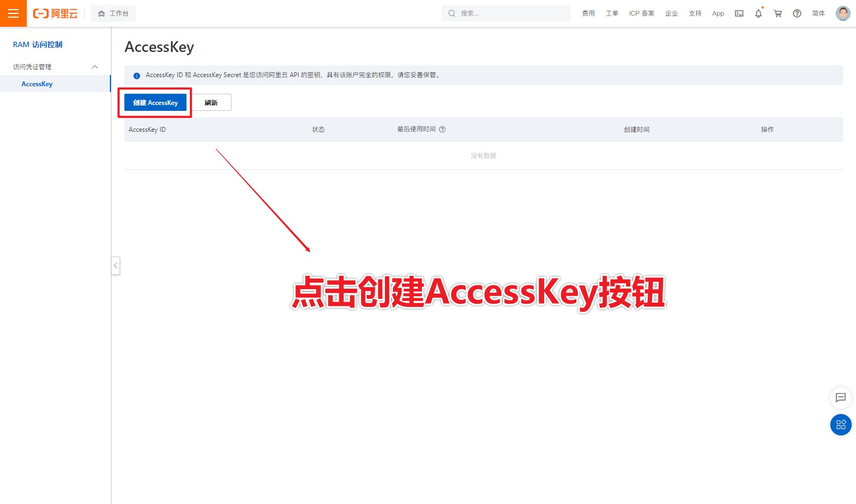This screenshot has height=504, width=856.
Task: Focus the top 搜索 search field
Action: 506,13
